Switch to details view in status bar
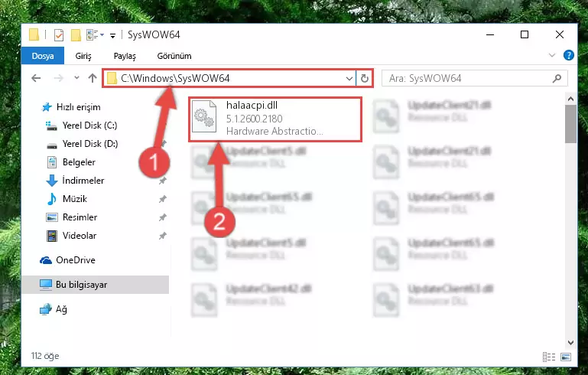588x375 pixels. (549, 357)
